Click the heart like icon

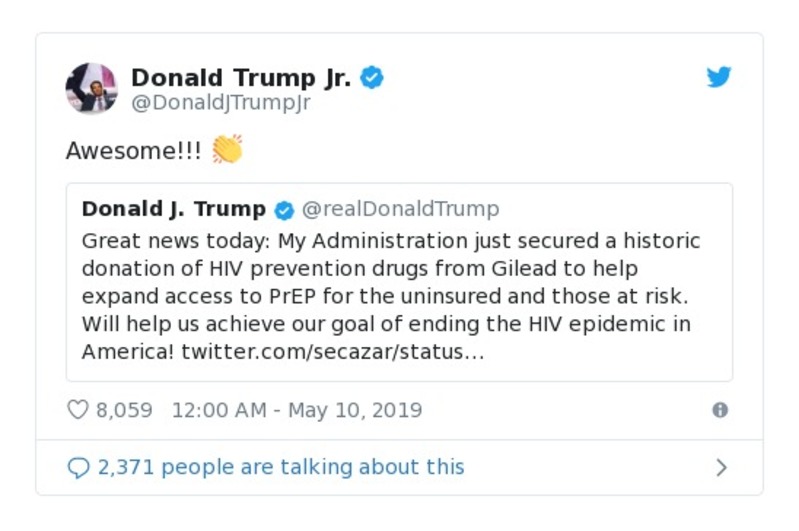point(78,410)
